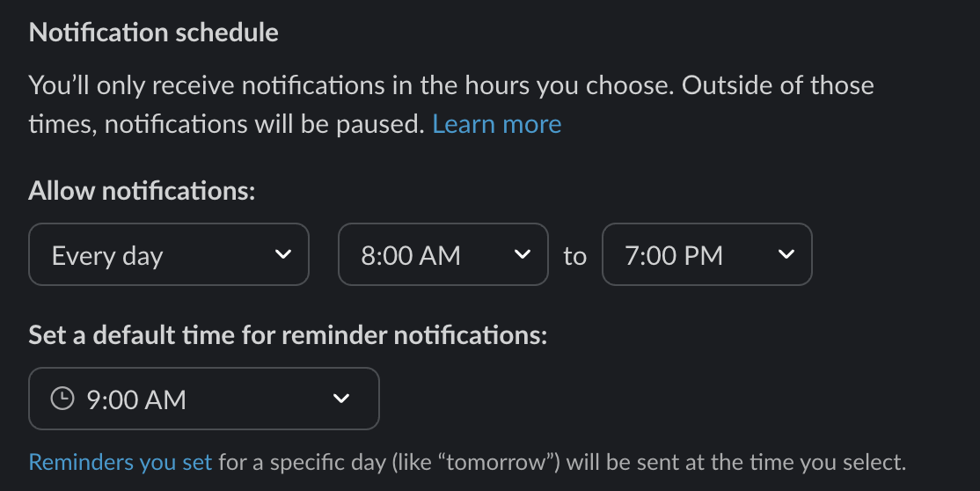Viewport: 980px width, 491px height.
Task: Click the chevron arrow beside 8:00 AM
Action: 523,254
